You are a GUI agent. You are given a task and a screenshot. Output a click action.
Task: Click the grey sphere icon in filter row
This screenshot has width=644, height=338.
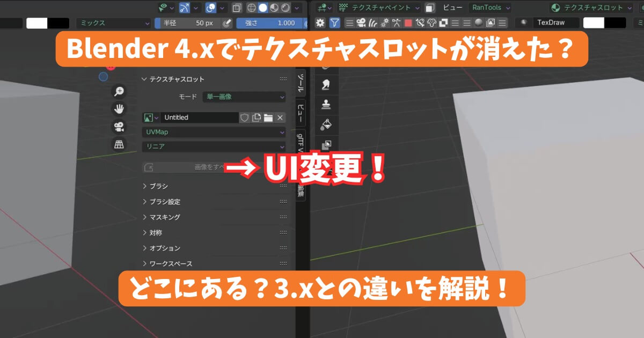click(479, 23)
